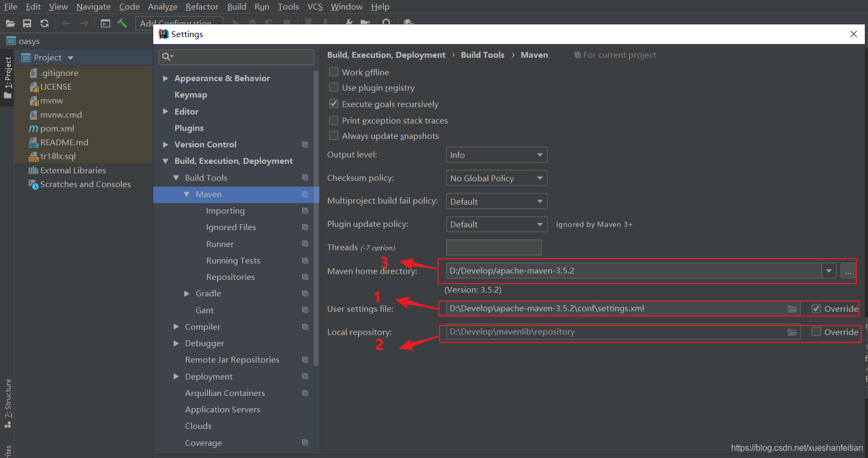The width and height of the screenshot is (868, 458).
Task: Open the File menu
Action: click(11, 6)
